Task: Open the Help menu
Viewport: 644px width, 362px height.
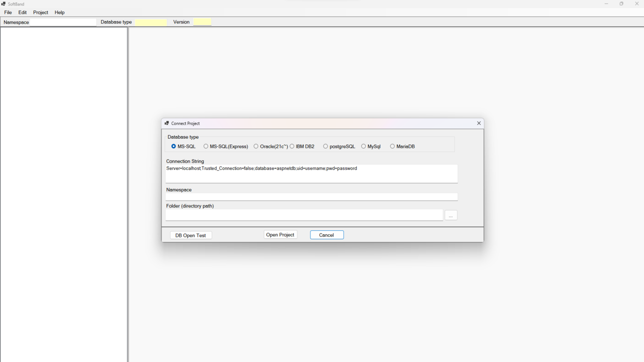Action: click(59, 13)
